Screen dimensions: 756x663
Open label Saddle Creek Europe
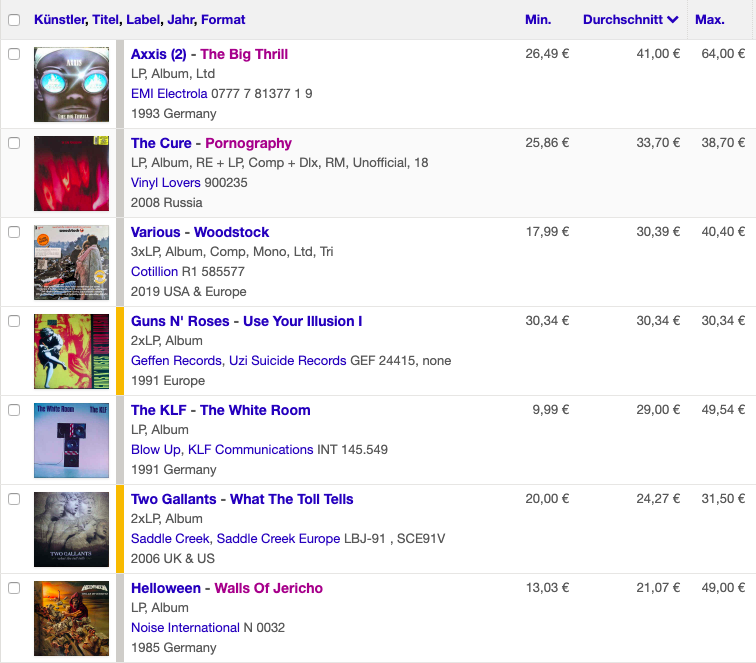[x=278, y=539]
